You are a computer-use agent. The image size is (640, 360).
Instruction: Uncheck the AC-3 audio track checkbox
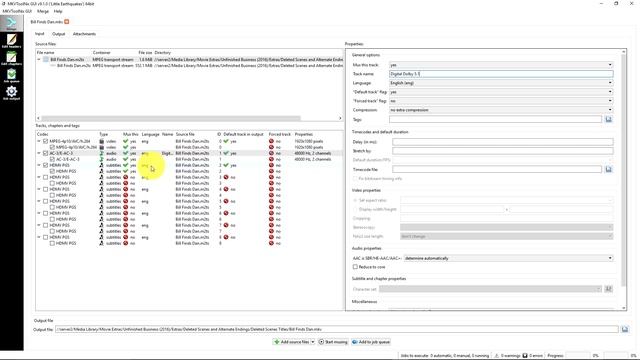coord(46,153)
